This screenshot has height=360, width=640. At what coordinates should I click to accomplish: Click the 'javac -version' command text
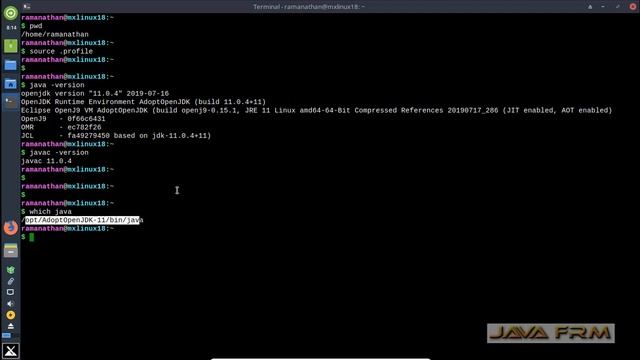(x=59, y=153)
